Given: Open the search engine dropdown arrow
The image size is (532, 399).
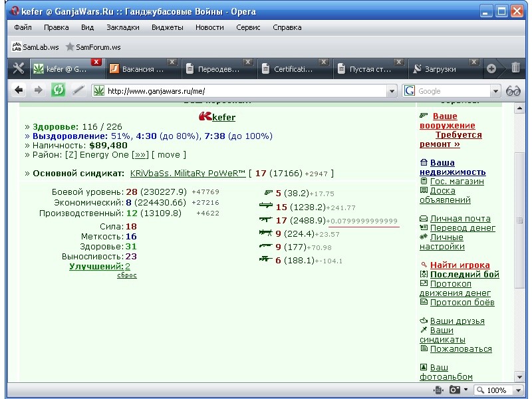Looking at the screenshot, I should (495, 91).
